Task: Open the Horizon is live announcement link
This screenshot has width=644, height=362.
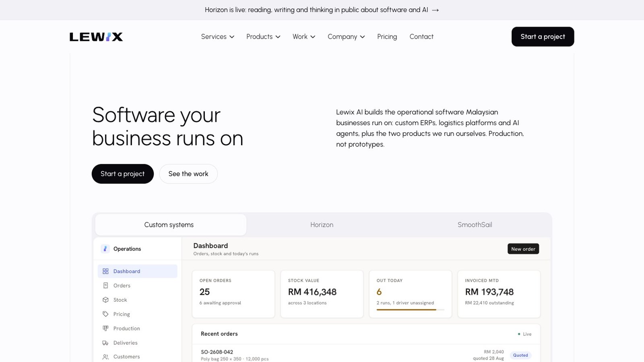Action: [322, 10]
